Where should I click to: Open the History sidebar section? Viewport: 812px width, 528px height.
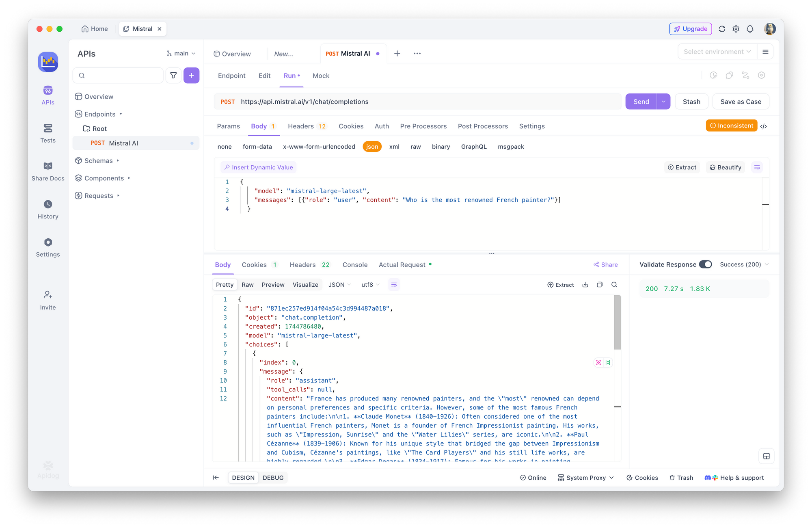coord(48,210)
